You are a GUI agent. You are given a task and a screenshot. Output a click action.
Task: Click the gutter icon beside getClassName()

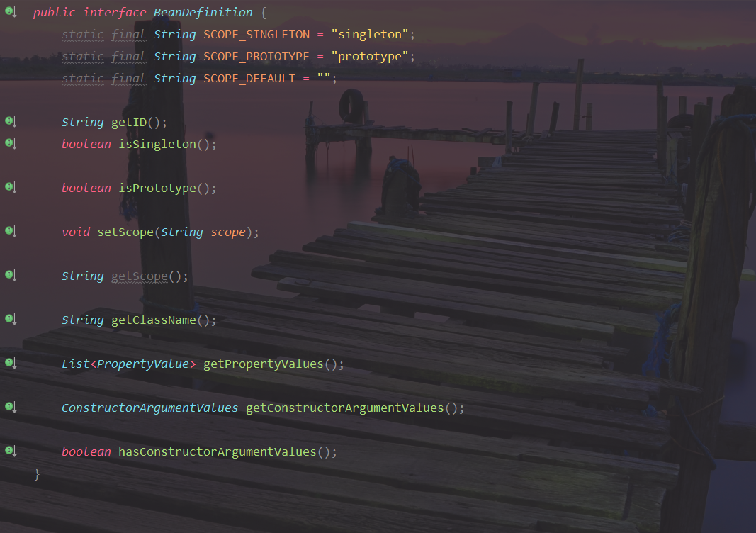click(11, 319)
